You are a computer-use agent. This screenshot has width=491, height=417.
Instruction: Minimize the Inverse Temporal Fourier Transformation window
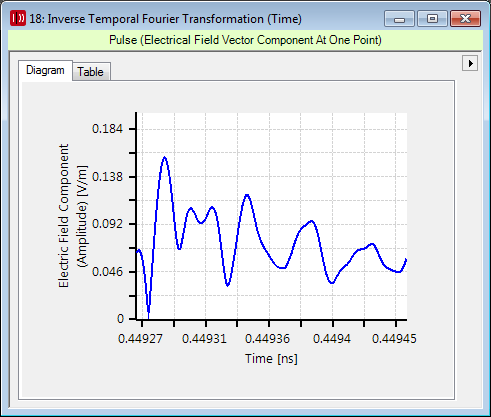pyautogui.click(x=399, y=18)
